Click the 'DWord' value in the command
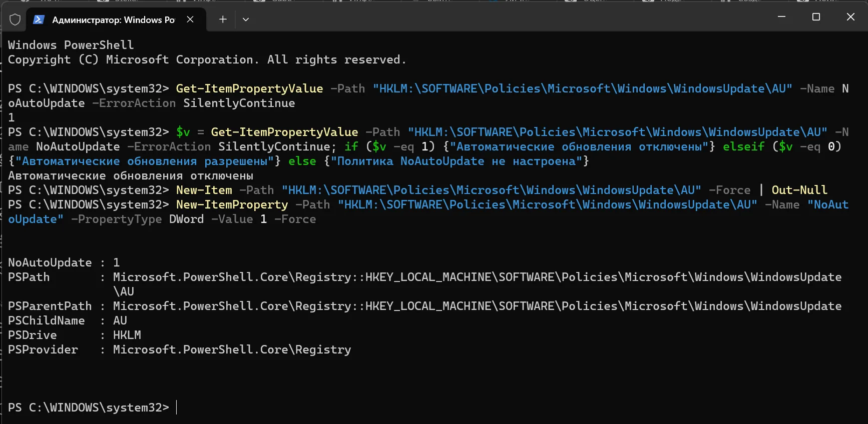The height and width of the screenshot is (424, 868). (187, 219)
